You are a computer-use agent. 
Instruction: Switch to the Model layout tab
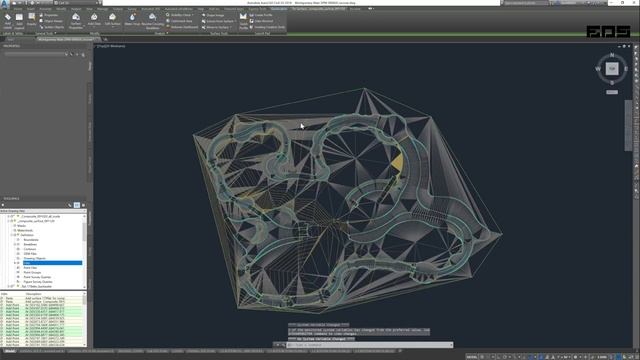[10, 351]
